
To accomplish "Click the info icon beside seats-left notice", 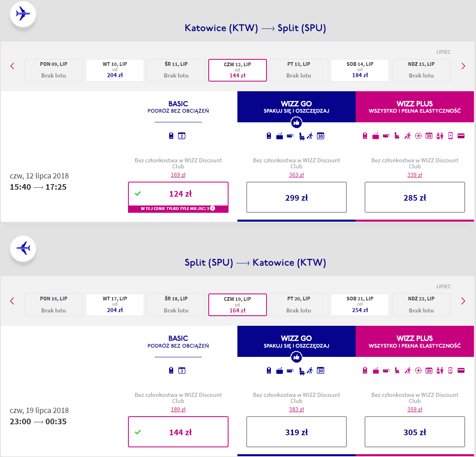I will coord(213,209).
